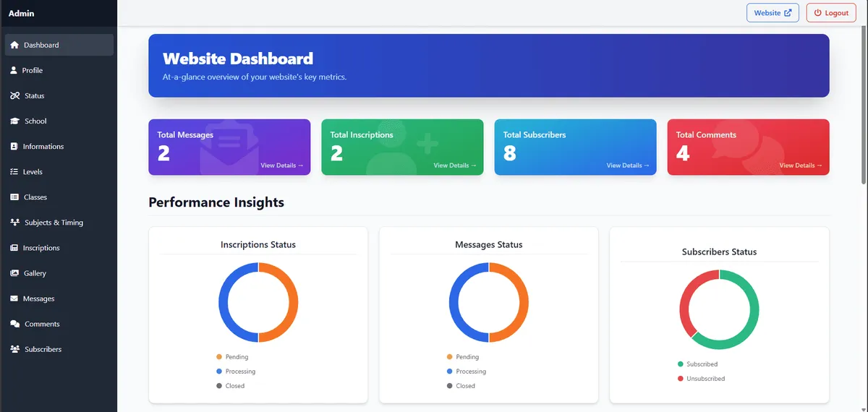Click the Levels list icon

point(14,172)
